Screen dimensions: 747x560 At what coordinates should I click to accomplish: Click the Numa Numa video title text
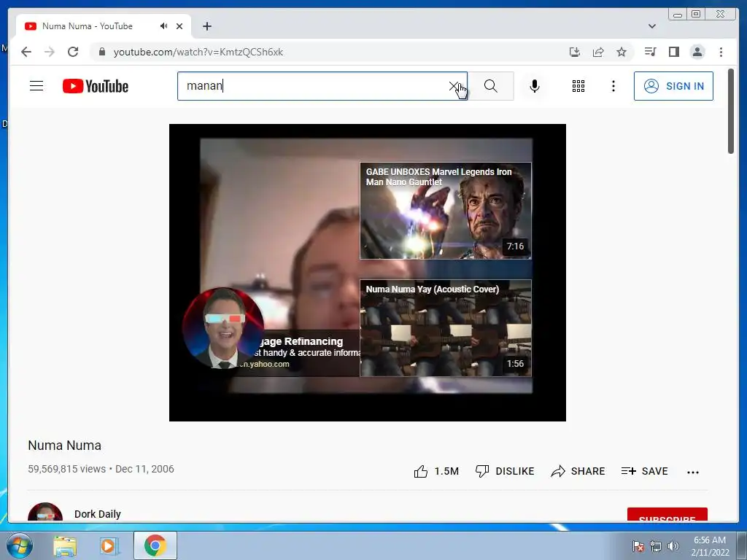[x=64, y=446]
